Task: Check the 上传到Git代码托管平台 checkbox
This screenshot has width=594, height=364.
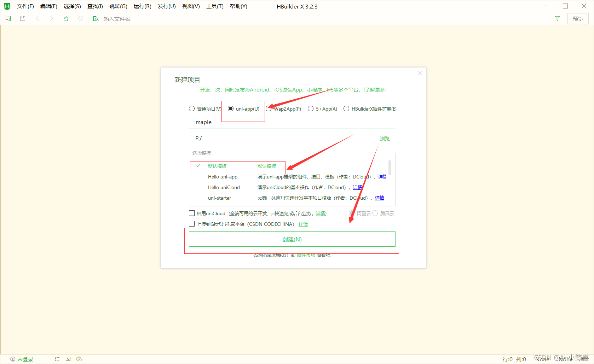Action: pyautogui.click(x=192, y=224)
